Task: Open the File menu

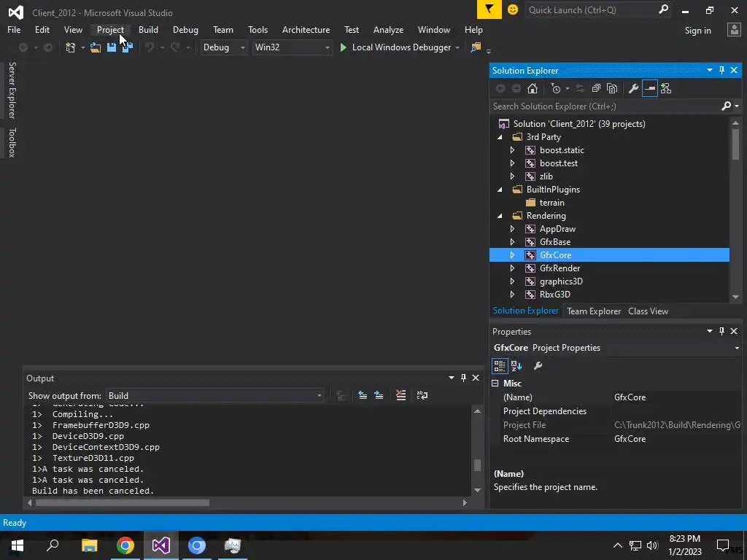Action: (14, 29)
